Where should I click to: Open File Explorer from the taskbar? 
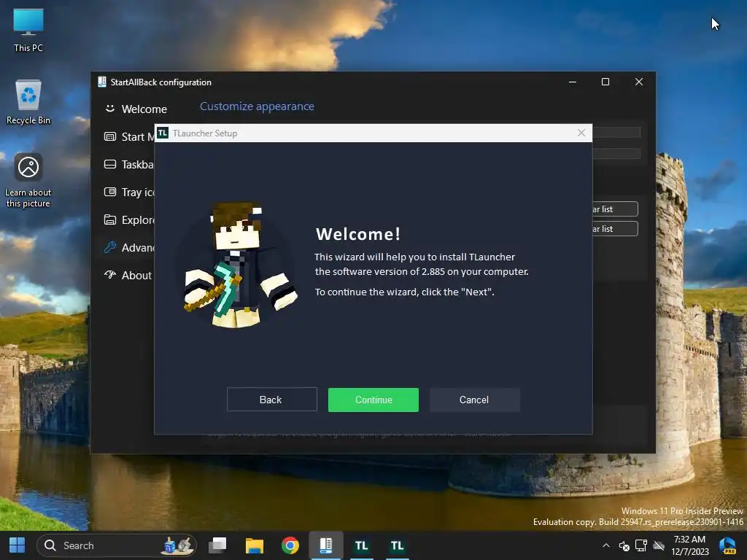pyautogui.click(x=255, y=545)
